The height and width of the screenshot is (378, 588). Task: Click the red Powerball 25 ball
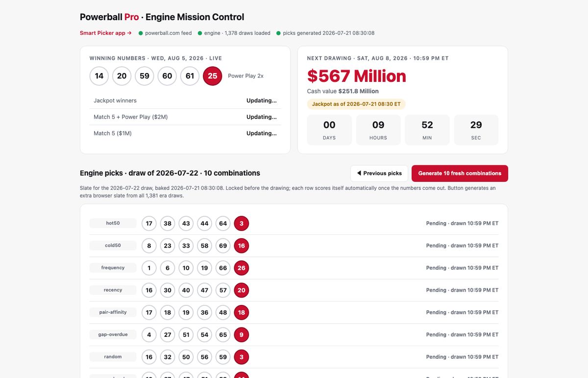pyautogui.click(x=213, y=76)
